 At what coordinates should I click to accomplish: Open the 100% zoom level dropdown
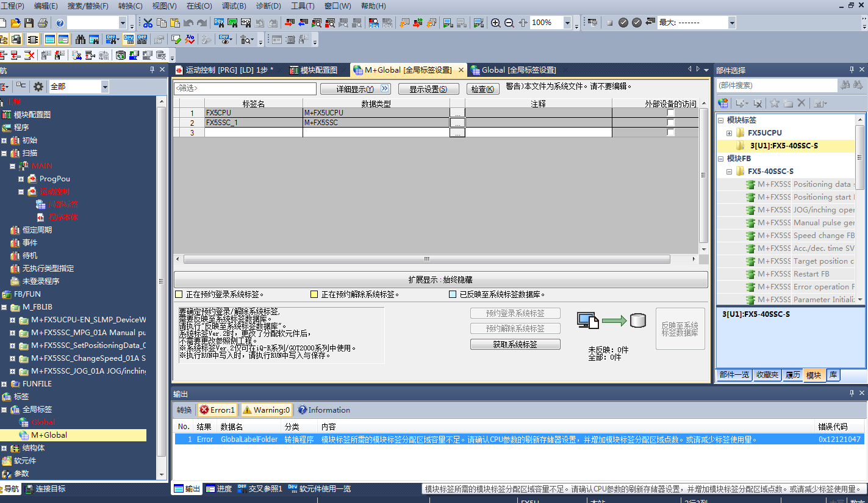pyautogui.click(x=567, y=23)
